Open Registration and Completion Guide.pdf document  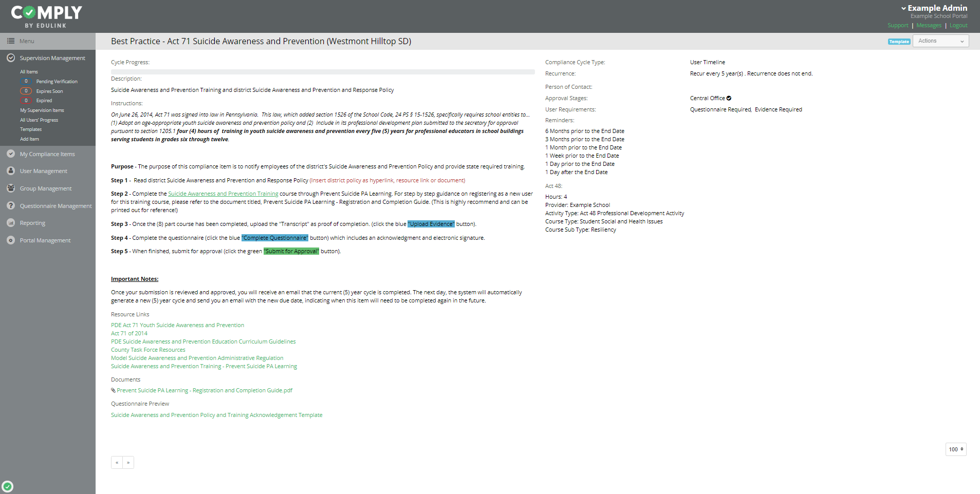coord(205,390)
